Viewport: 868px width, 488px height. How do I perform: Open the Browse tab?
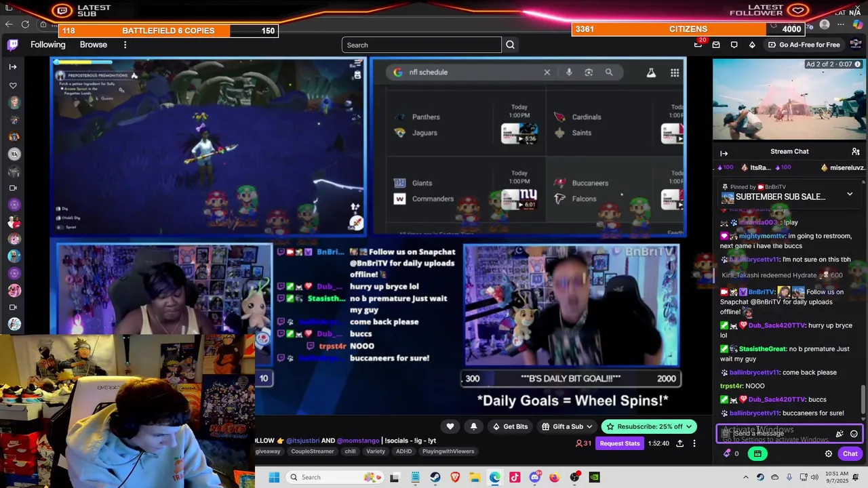pyautogui.click(x=94, y=45)
